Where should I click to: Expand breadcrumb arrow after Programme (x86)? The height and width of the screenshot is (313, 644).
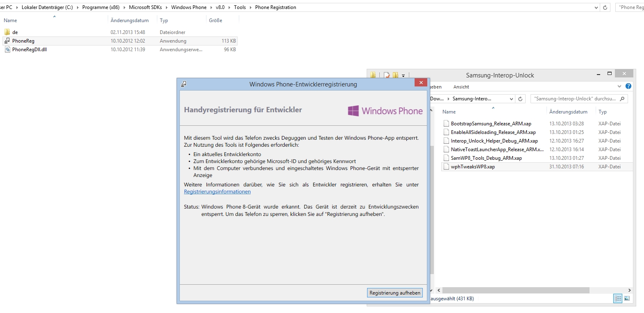124,7
